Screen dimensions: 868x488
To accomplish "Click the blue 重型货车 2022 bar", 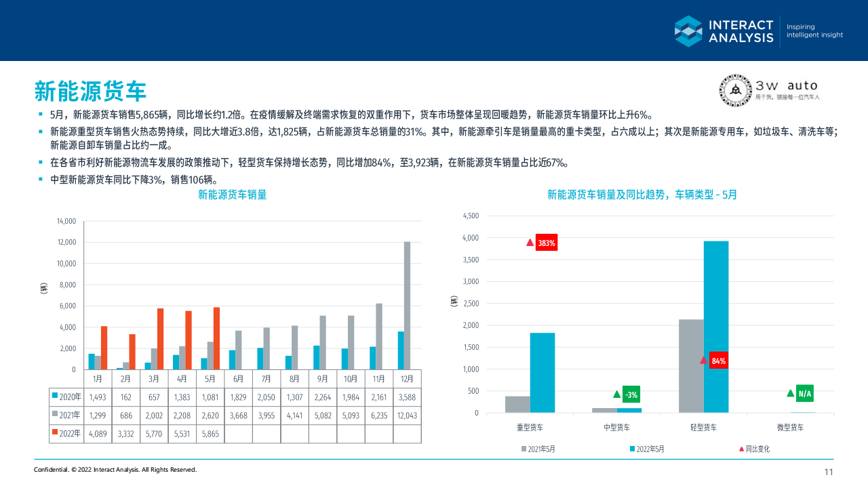I will [542, 373].
